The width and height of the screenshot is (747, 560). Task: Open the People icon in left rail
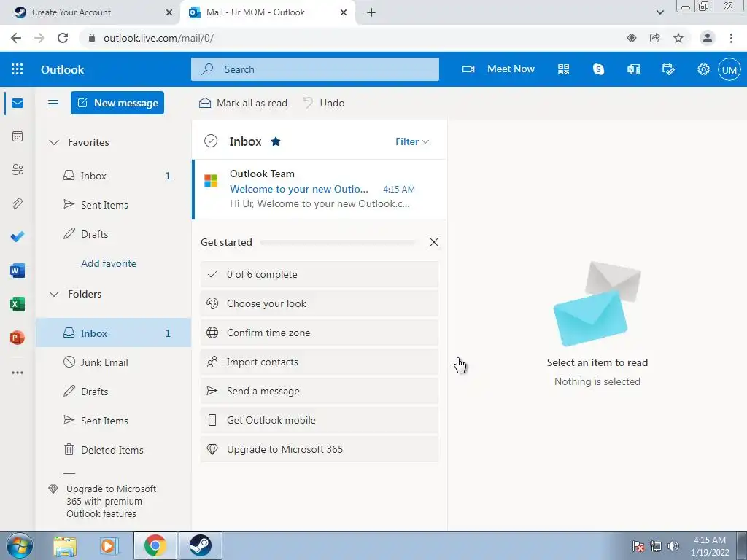tap(18, 169)
